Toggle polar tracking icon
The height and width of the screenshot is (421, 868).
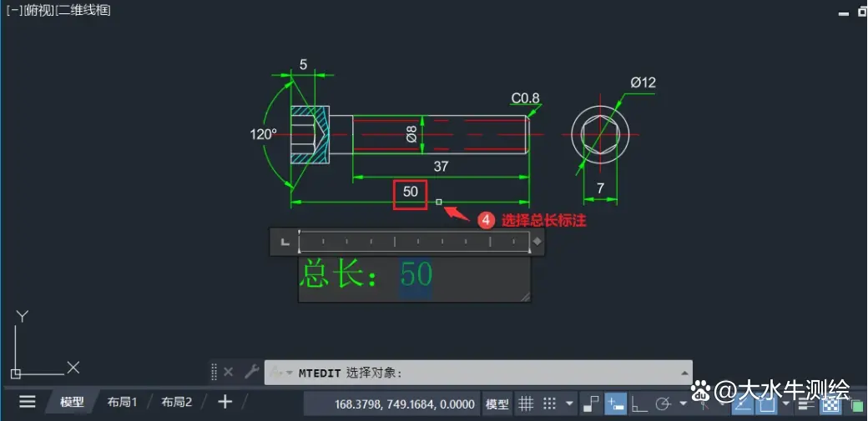pyautogui.click(x=664, y=403)
